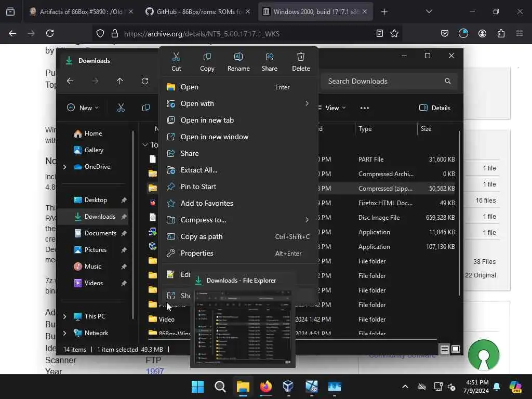Click the Search Downloads field
This screenshot has width=532, height=399.
(x=389, y=81)
